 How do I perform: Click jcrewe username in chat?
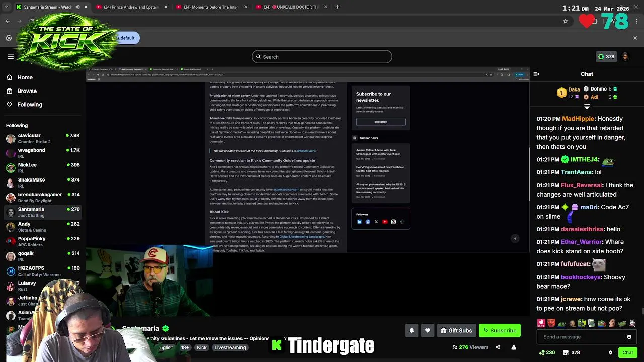click(x=571, y=299)
